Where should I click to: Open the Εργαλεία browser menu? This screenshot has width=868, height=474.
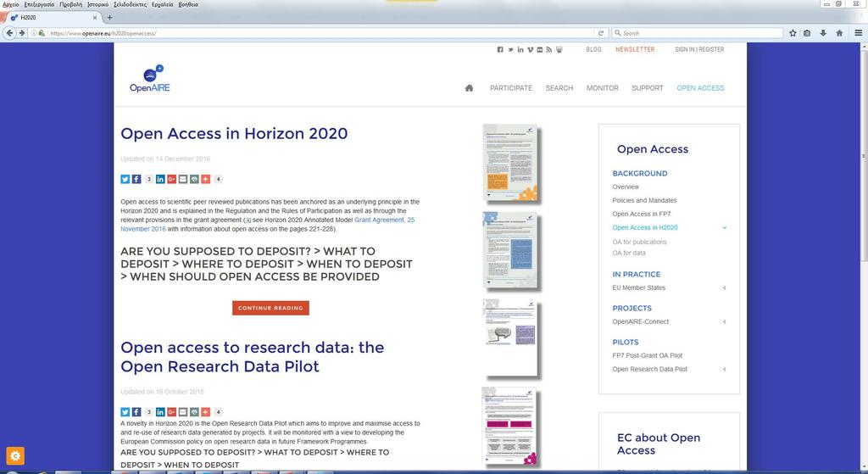click(x=162, y=4)
